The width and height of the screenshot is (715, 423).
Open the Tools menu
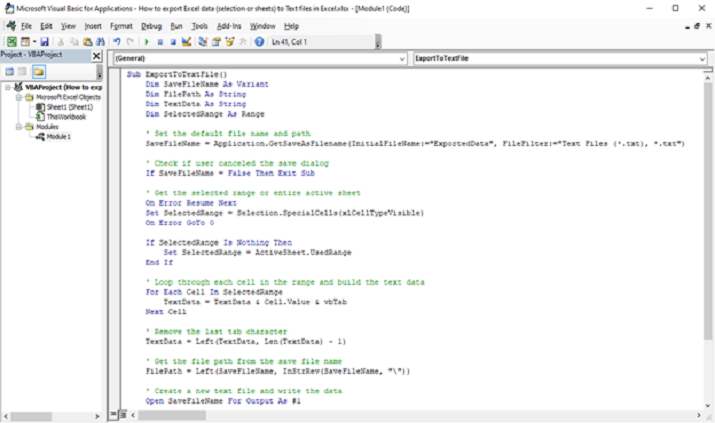[199, 26]
